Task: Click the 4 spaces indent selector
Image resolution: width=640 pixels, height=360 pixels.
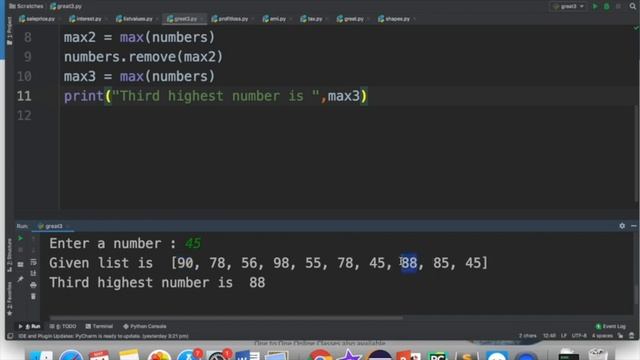Action: (x=602, y=336)
